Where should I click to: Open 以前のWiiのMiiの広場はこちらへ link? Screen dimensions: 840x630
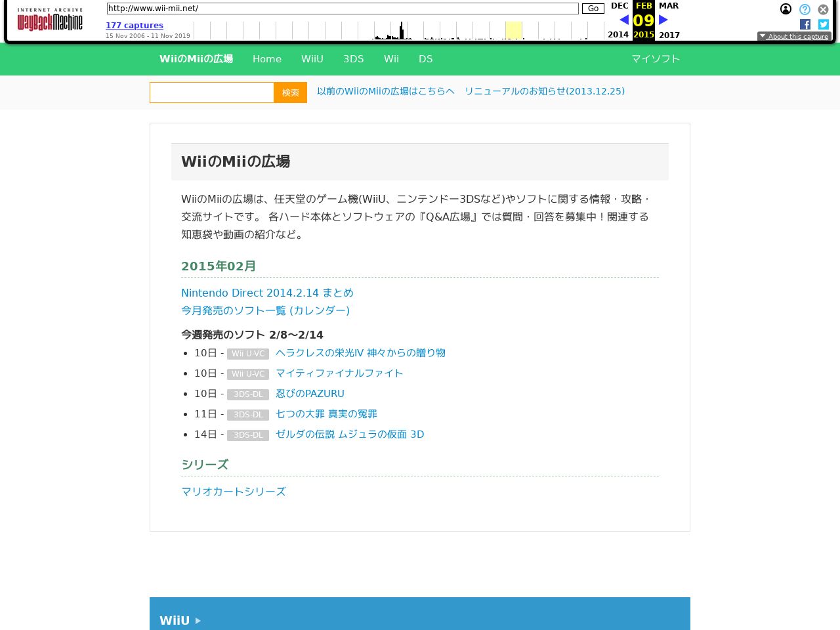pos(386,91)
